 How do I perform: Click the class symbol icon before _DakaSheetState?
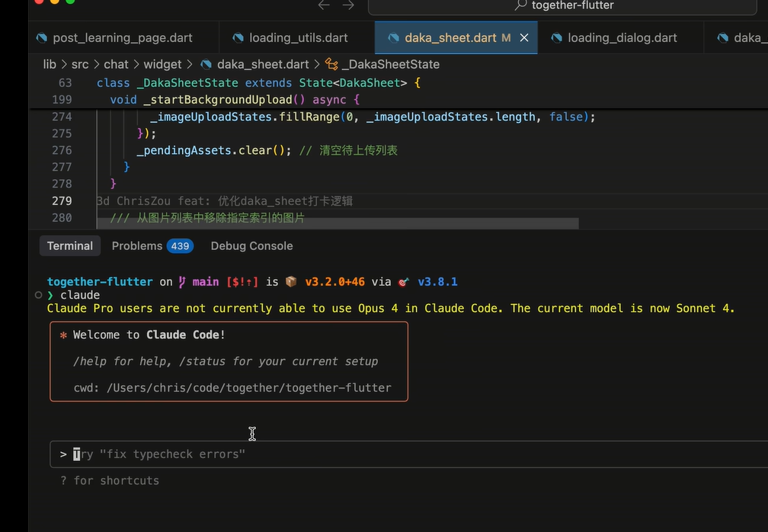click(x=331, y=65)
